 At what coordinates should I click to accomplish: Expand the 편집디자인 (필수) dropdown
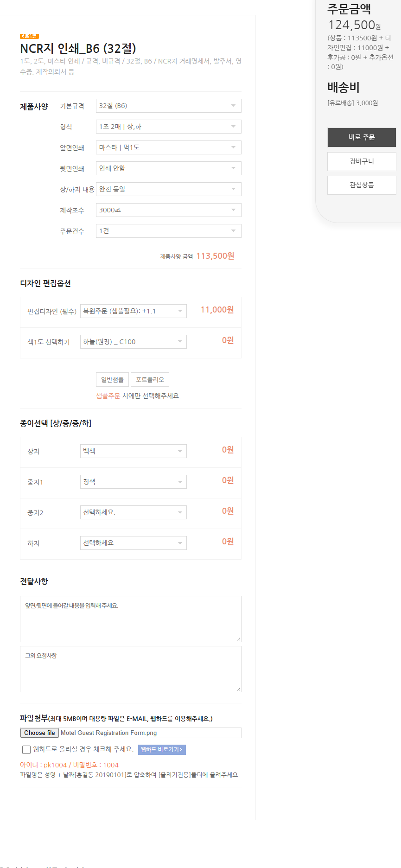click(x=134, y=311)
